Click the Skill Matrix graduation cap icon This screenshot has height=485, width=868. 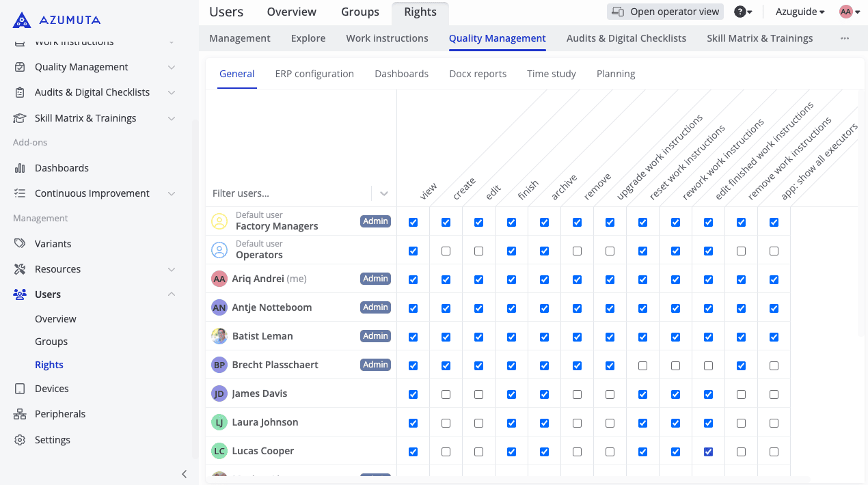click(21, 118)
